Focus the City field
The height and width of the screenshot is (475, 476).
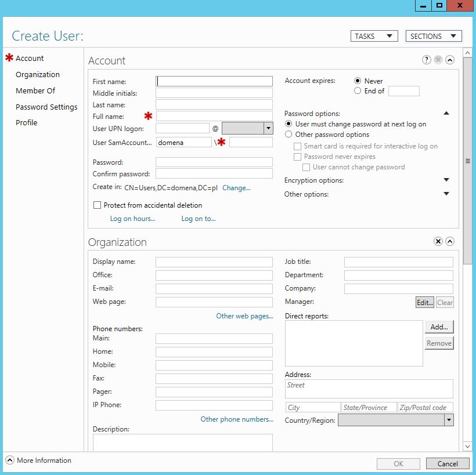pyautogui.click(x=313, y=407)
